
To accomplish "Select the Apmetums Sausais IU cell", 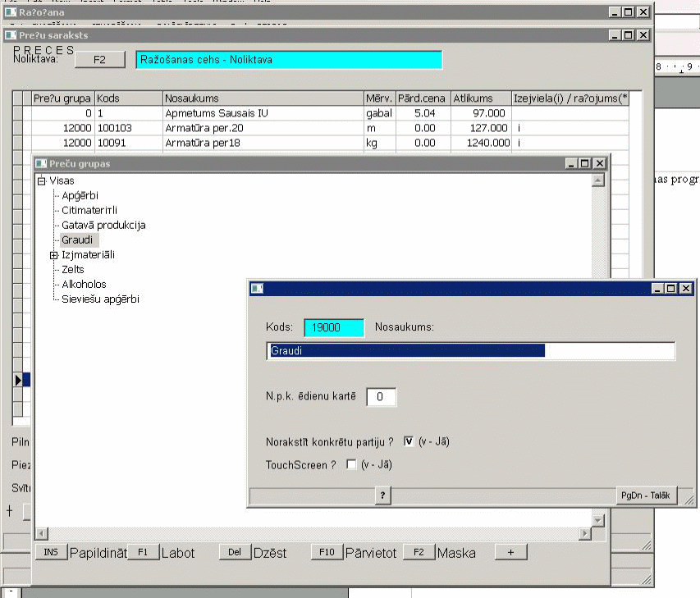I will [x=263, y=113].
